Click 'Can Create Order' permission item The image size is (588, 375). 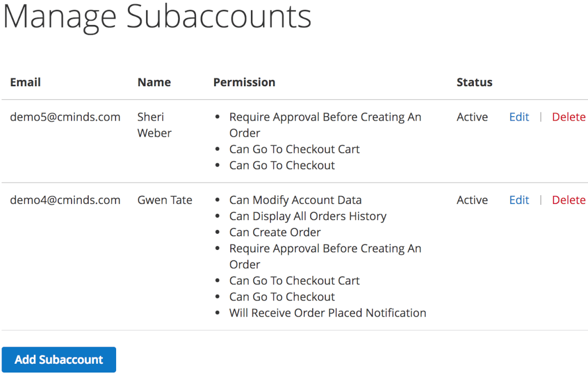point(275,232)
